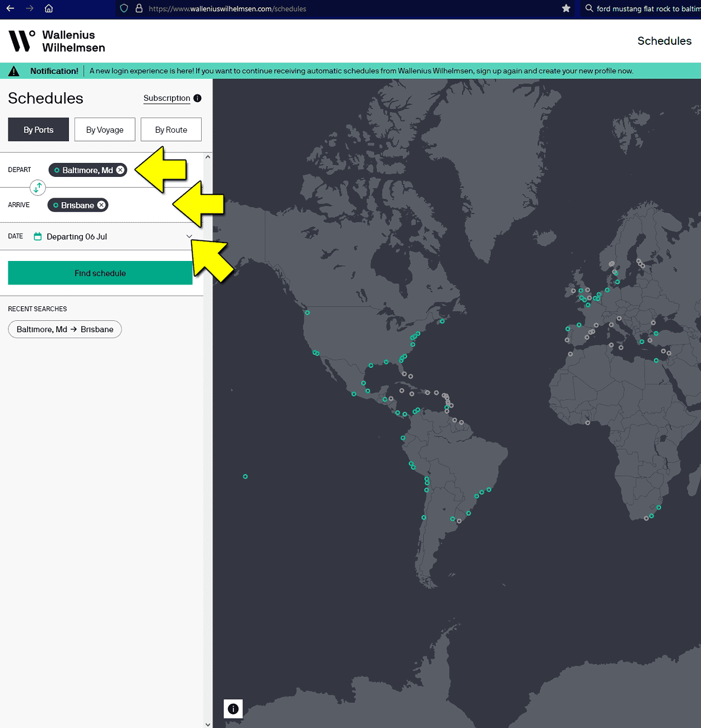Switch to the By Route tab

click(171, 129)
